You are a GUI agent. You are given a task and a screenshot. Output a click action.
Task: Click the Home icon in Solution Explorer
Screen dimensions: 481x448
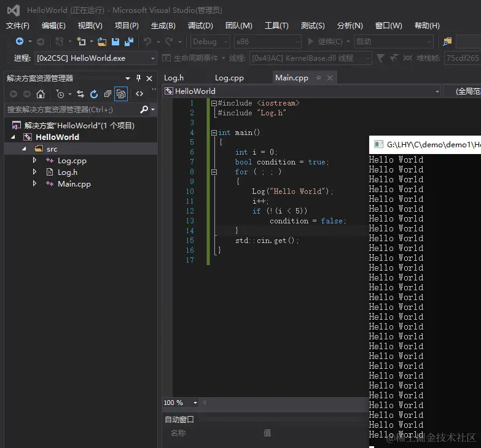41,94
